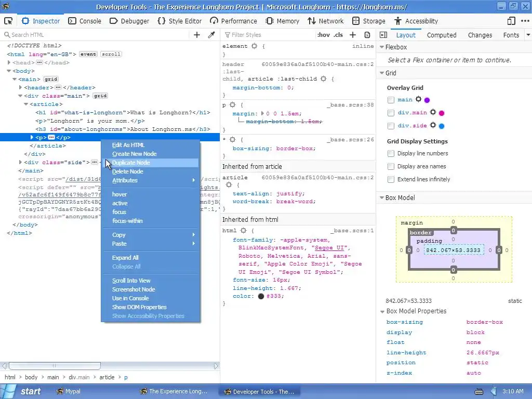The width and height of the screenshot is (532, 399).
Task: Enable overlay grid for div.main
Action: [x=391, y=113]
